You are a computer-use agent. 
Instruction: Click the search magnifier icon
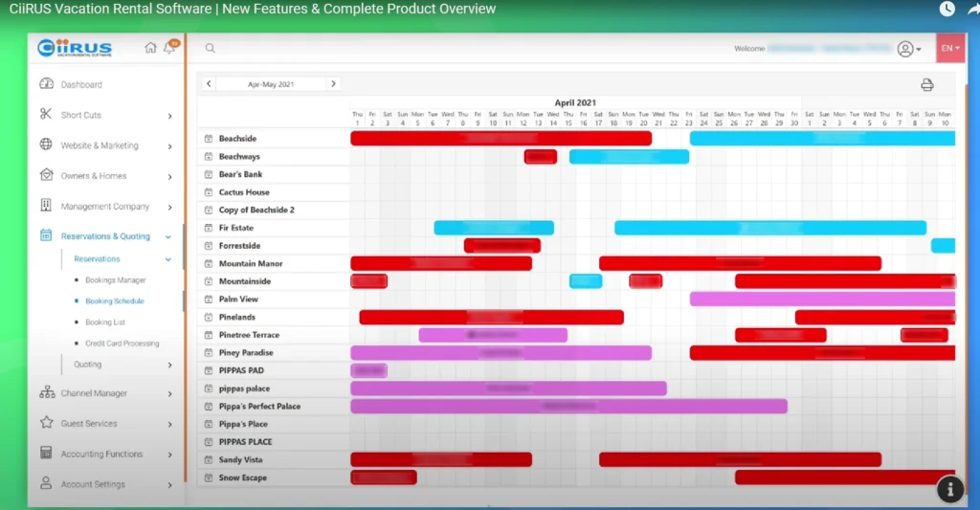click(x=210, y=48)
